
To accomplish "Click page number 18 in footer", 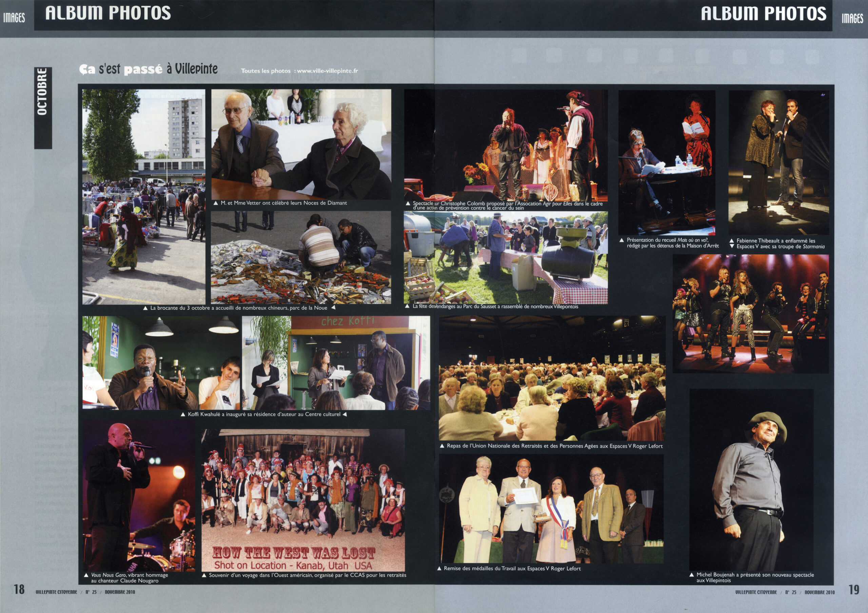I will (x=19, y=589).
